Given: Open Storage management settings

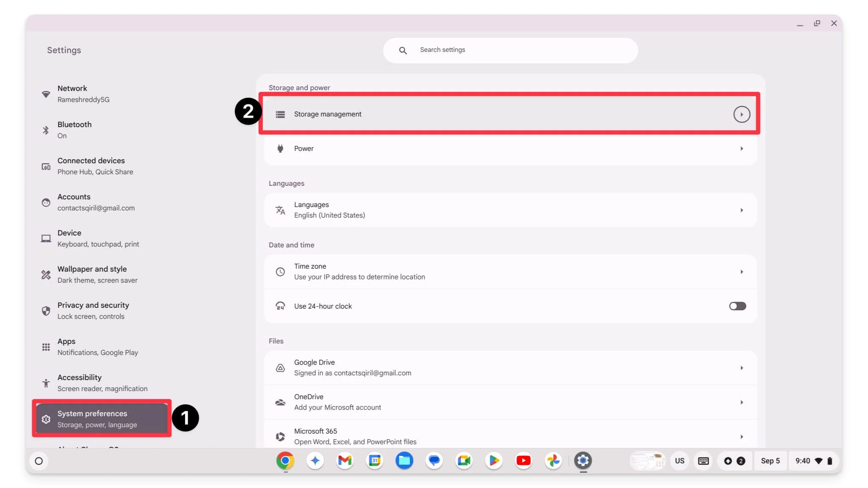Looking at the screenshot, I should (x=509, y=114).
